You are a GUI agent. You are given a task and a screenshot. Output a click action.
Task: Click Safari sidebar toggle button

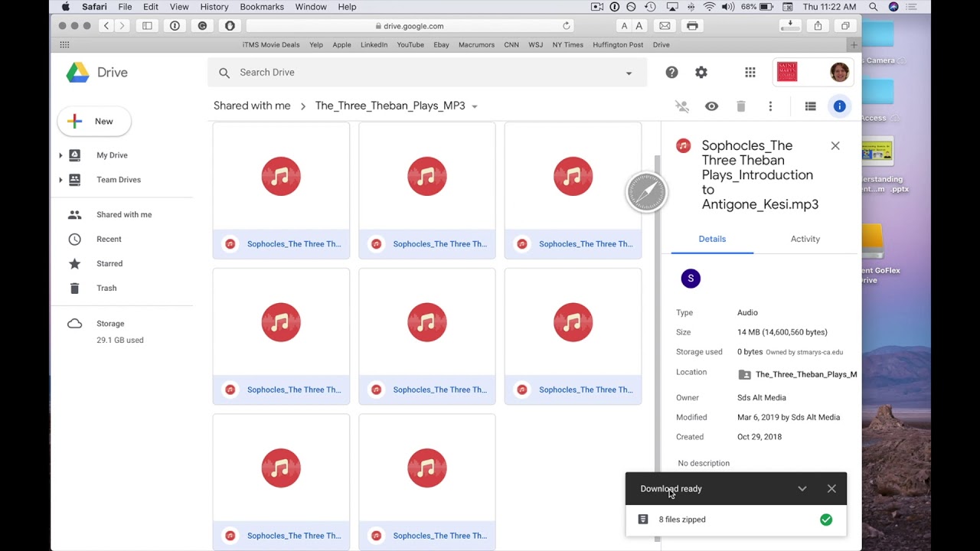[x=147, y=26]
